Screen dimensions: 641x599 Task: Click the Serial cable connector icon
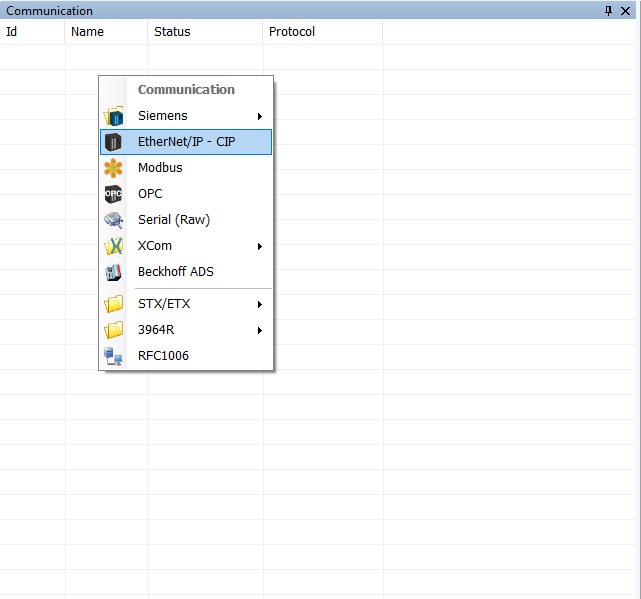coord(113,220)
